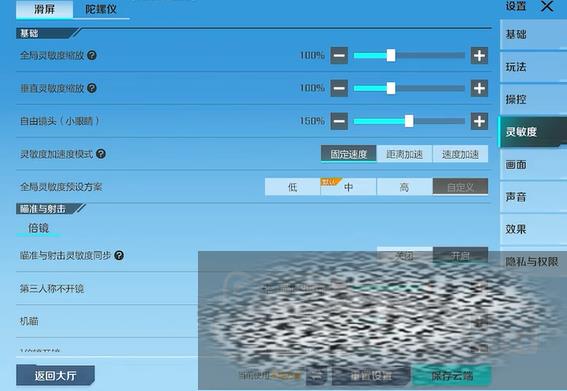Choose 低 sensitivity preset

tap(293, 187)
